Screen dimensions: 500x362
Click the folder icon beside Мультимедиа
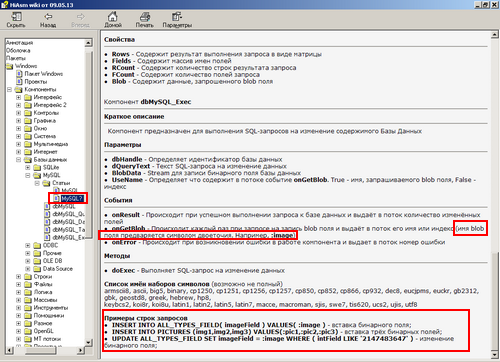coord(28,144)
